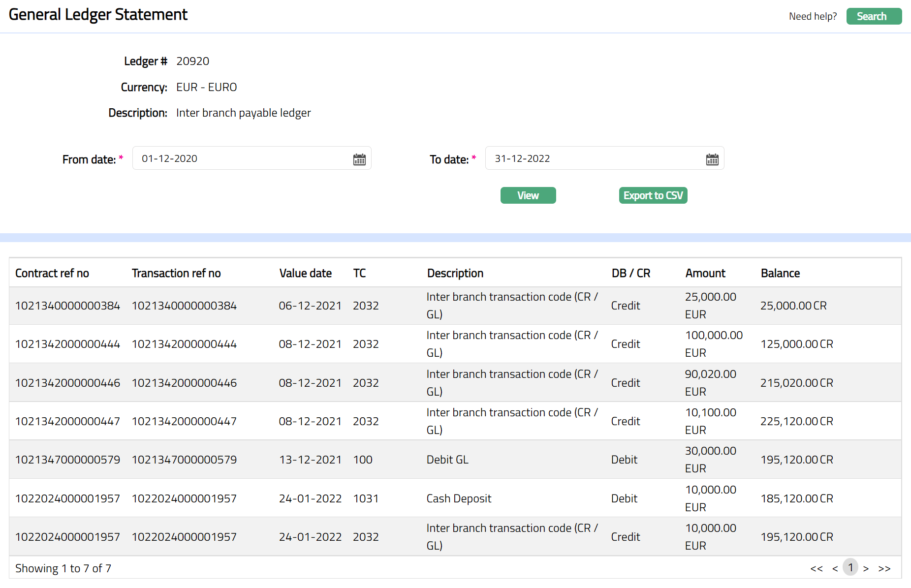The height and width of the screenshot is (588, 911).
Task: Sort by Value date column header
Action: (305, 273)
